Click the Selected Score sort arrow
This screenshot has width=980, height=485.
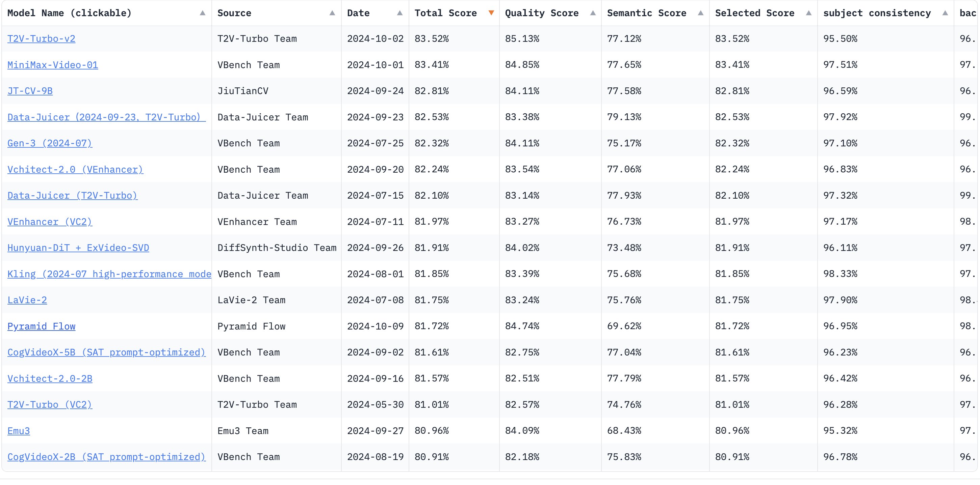[809, 12]
